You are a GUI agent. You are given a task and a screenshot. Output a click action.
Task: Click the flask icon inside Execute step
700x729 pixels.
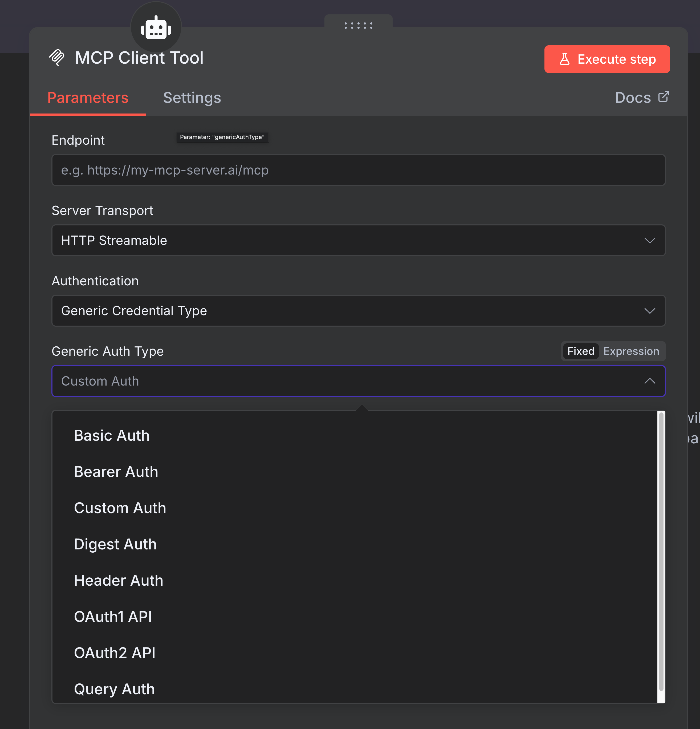[x=564, y=59]
